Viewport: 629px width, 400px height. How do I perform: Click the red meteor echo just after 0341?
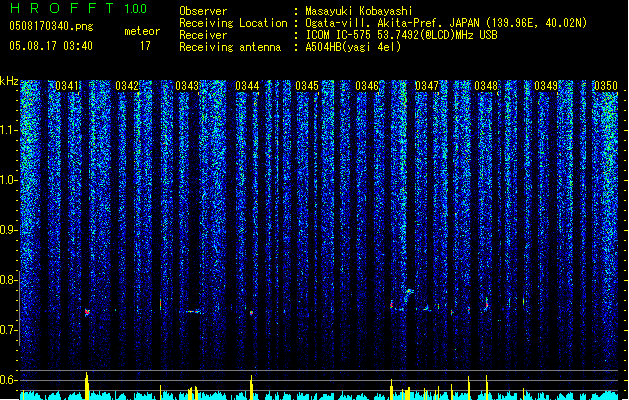[87, 312]
